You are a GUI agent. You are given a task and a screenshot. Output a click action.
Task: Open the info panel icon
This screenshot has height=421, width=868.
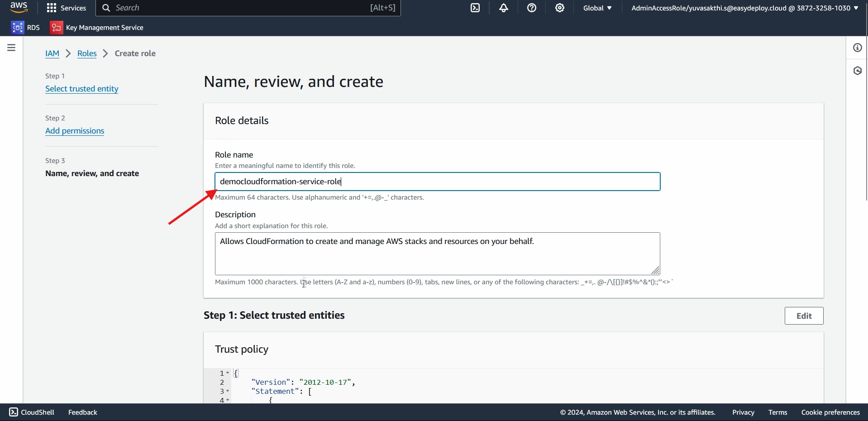pyautogui.click(x=858, y=48)
